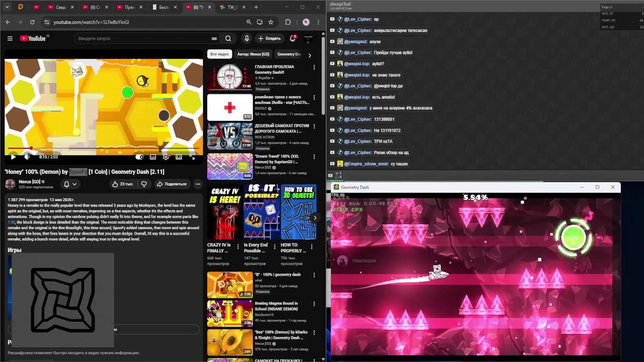Jump to 1:00 timestamp link in description
The image size is (644, 362).
[x=12, y=222]
